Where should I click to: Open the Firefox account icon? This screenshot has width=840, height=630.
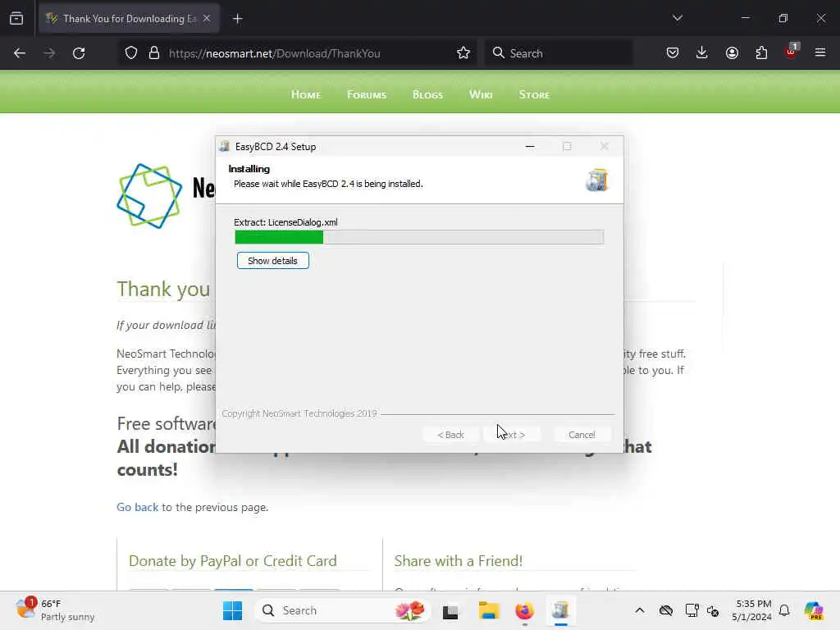click(x=732, y=53)
